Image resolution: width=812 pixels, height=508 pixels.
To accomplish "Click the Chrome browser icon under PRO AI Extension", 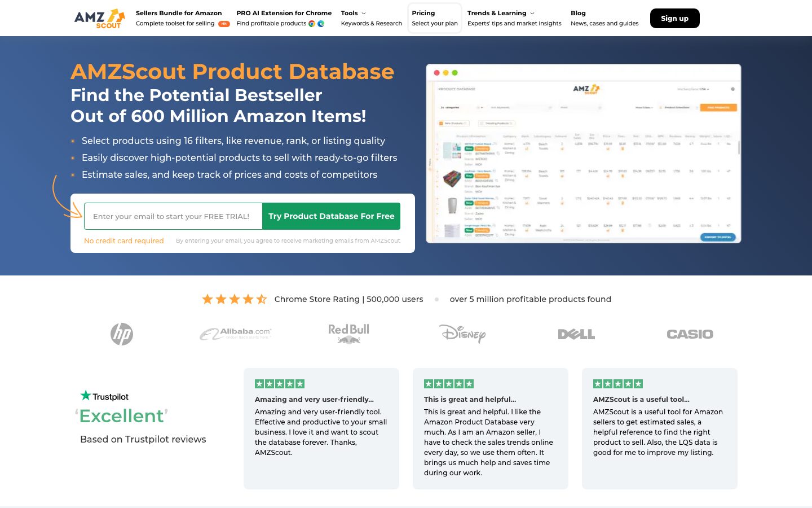I will (x=312, y=24).
